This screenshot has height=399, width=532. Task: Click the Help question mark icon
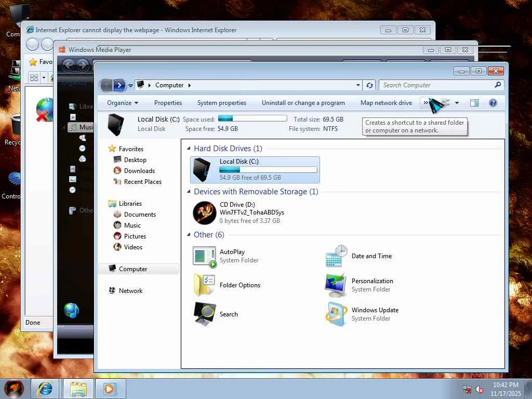(493, 103)
